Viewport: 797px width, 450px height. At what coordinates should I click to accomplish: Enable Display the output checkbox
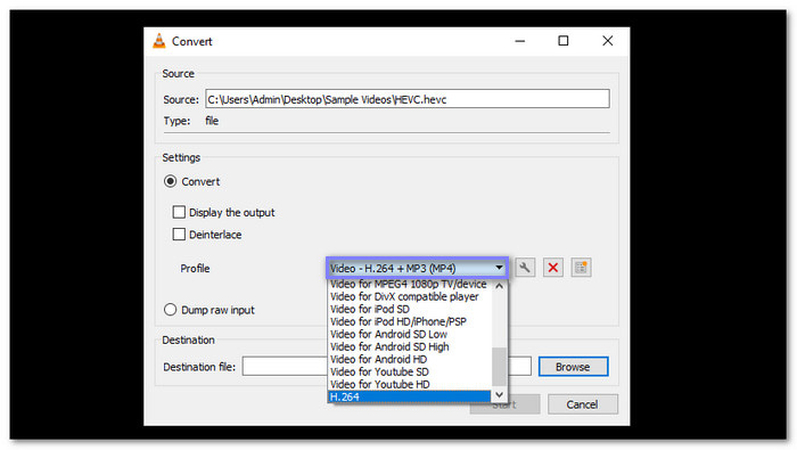click(x=179, y=212)
